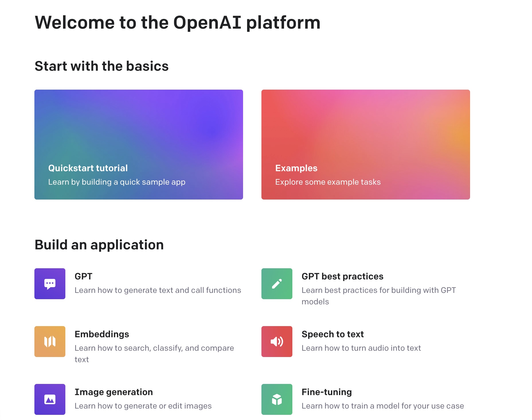Navigate to the Fine-tuning title link

326,392
